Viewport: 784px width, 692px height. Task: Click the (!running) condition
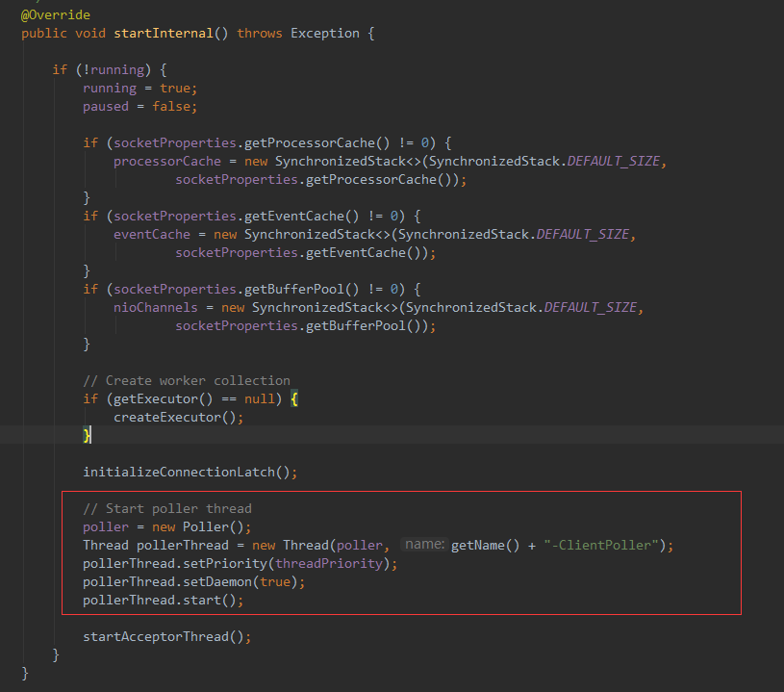click(x=113, y=70)
